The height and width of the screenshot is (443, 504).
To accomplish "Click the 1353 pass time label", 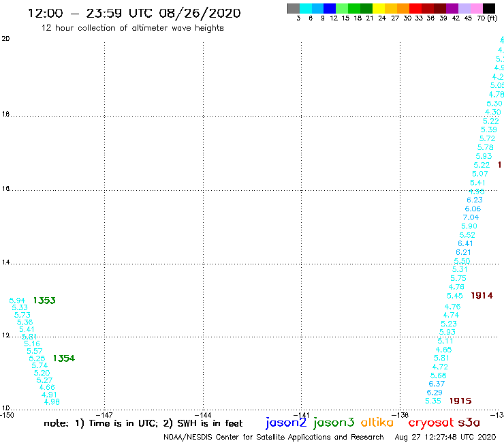I will pos(44,301).
